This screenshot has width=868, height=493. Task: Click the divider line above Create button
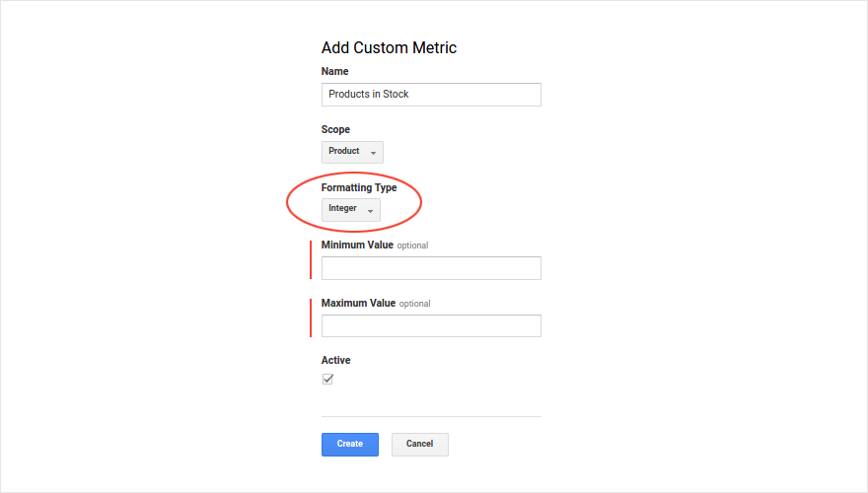(x=431, y=416)
